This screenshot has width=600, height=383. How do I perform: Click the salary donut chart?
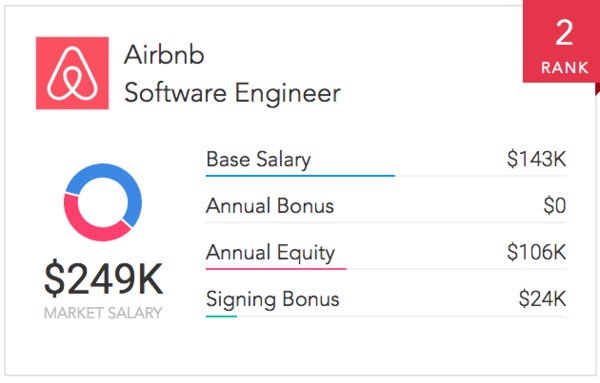click(x=103, y=202)
